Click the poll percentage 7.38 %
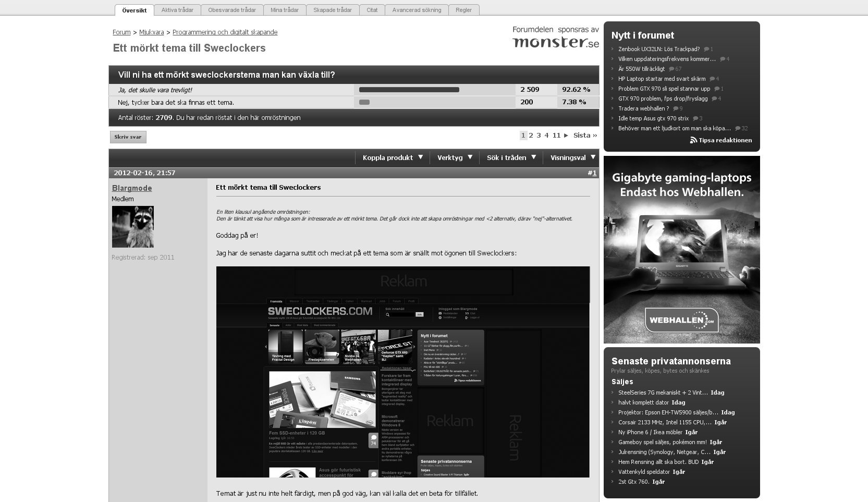This screenshot has height=502, width=868. [574, 102]
